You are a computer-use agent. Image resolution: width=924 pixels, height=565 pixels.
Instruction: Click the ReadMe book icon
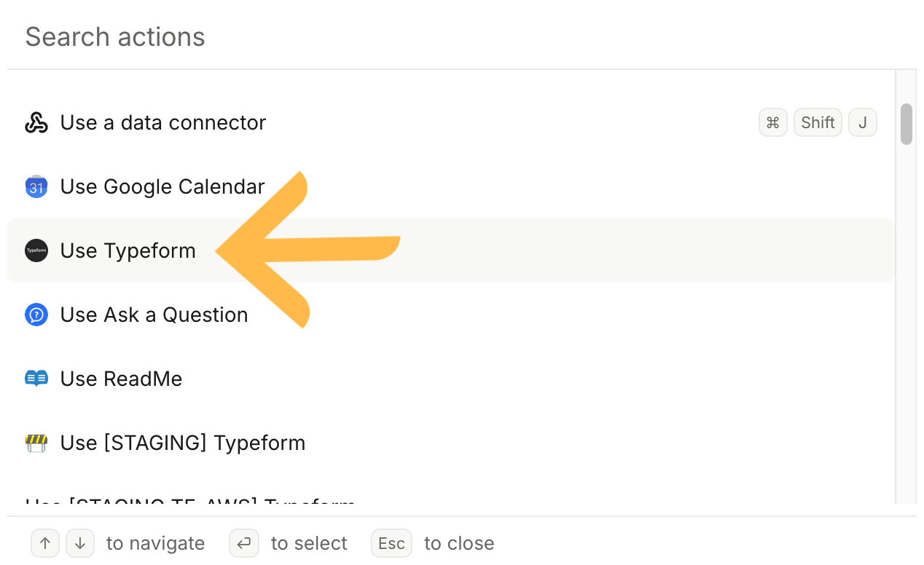[36, 379]
